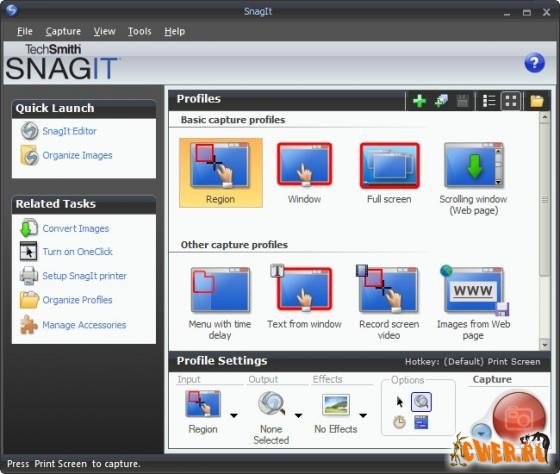Screen dimensions: 560x474
Task: Open the Capture menu
Action: point(63,31)
